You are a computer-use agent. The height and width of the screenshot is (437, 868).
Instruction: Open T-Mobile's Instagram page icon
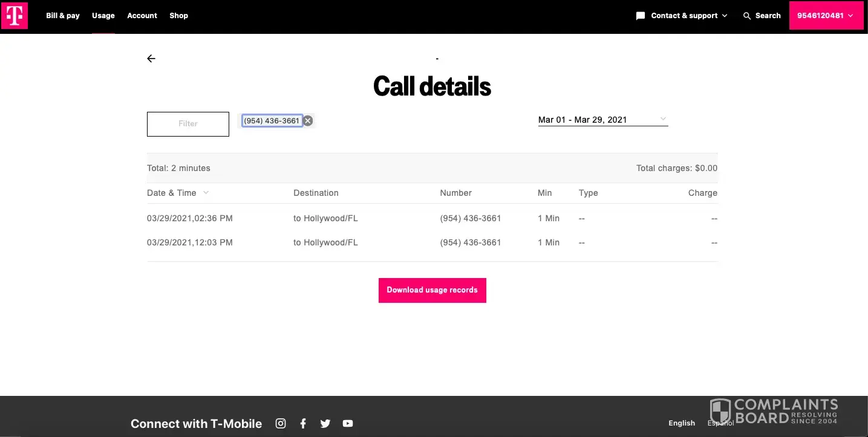(x=281, y=423)
